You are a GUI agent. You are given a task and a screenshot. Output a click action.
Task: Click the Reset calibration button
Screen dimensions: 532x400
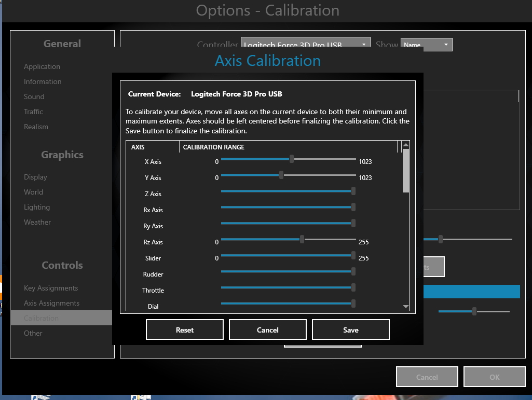(185, 329)
